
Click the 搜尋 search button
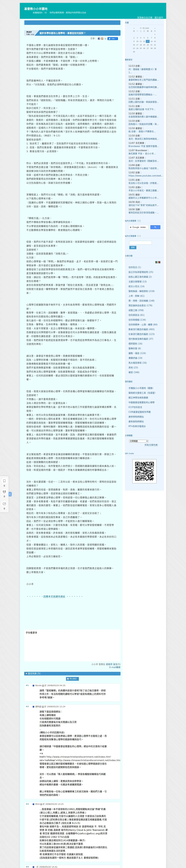coord(133,247)
